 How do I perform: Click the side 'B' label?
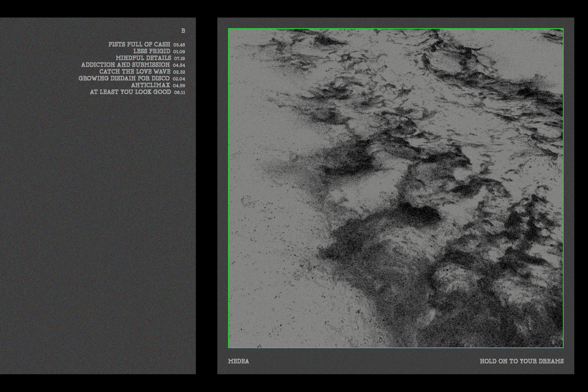pos(183,31)
